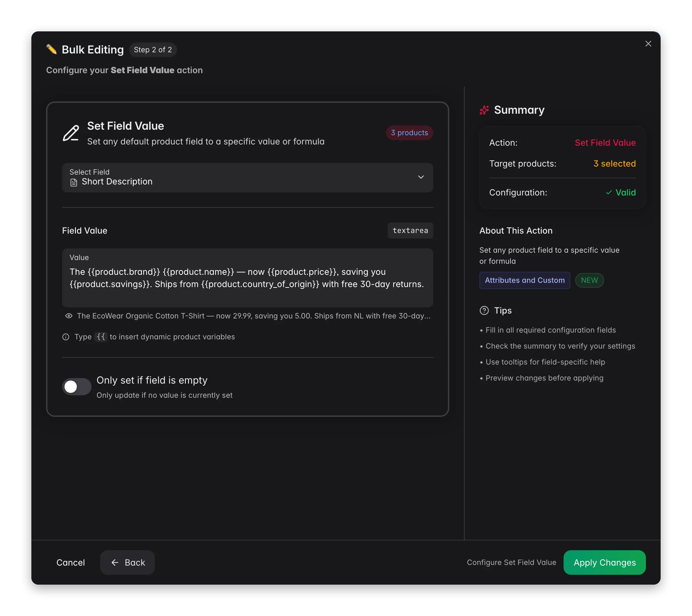Click the Only update if no value subtitle
This screenshot has height=616, width=692.
(164, 395)
